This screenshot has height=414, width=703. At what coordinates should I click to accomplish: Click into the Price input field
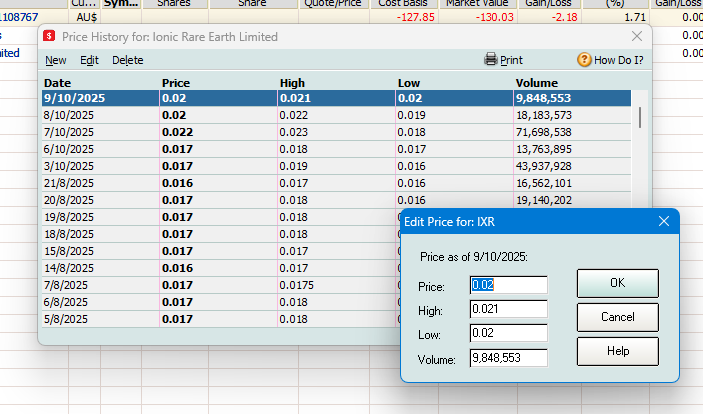click(508, 285)
